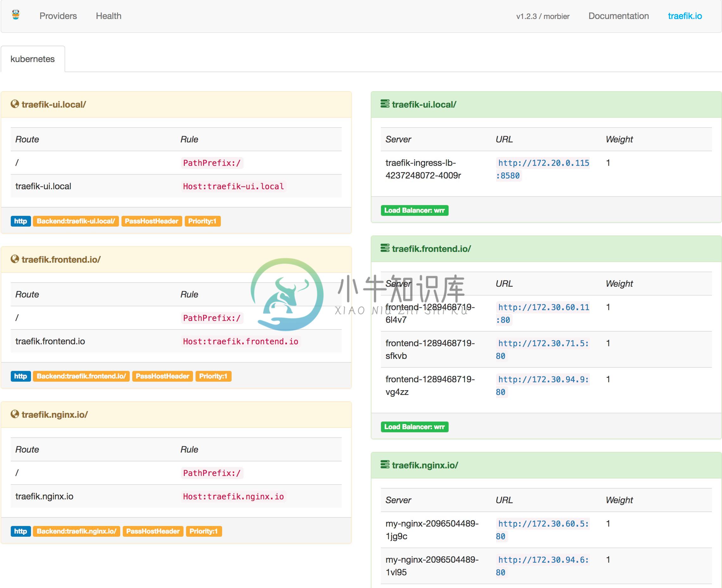Open the Health page
722x588 pixels.
click(109, 16)
